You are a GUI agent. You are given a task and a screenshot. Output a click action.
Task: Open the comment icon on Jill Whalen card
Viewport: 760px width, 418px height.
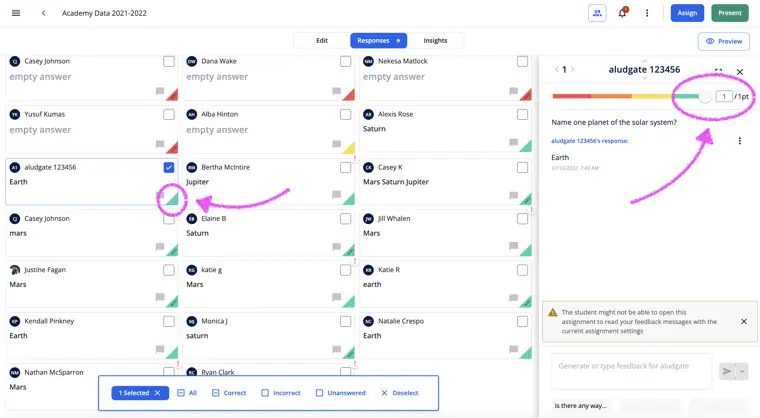513,246
